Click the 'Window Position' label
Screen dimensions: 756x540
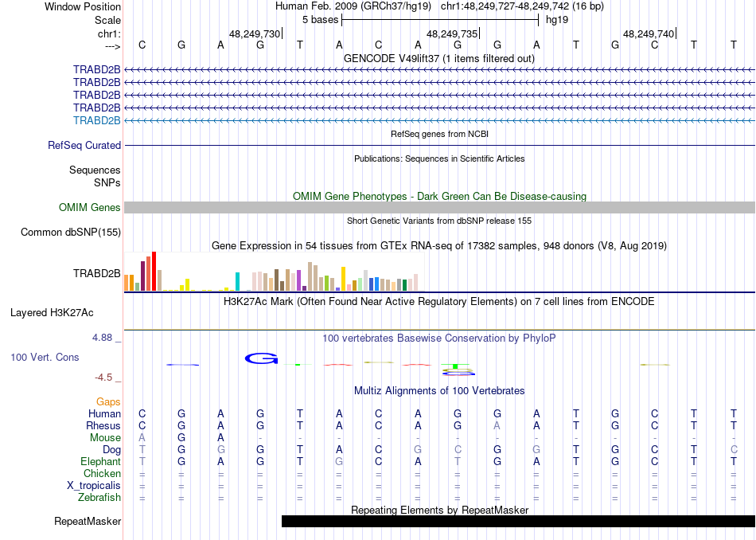point(83,6)
